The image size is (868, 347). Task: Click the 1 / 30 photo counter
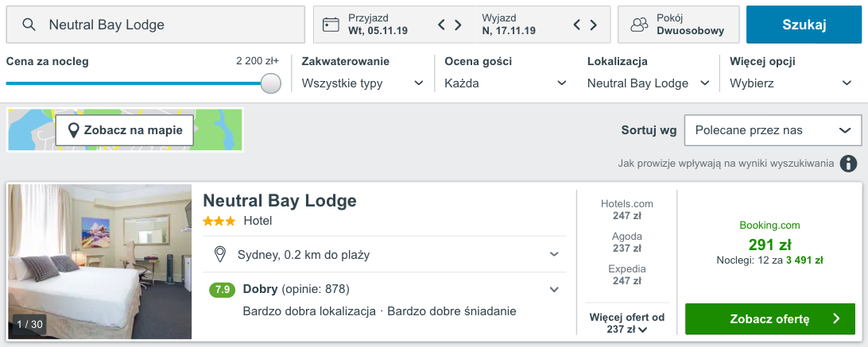(29, 324)
